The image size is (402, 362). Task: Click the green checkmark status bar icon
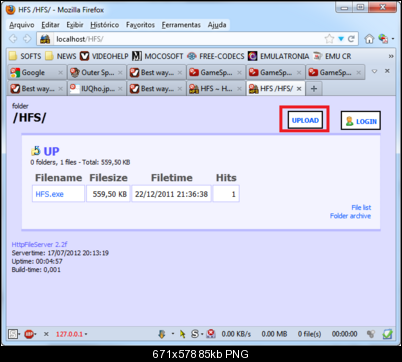(x=387, y=334)
